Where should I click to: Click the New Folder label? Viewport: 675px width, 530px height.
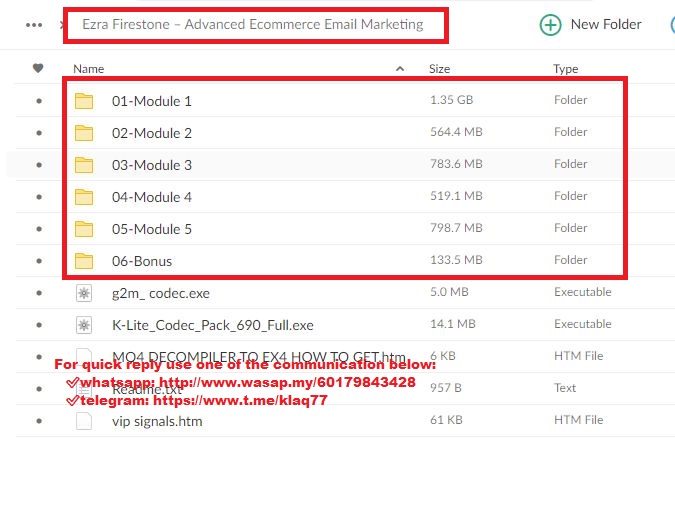click(x=606, y=25)
